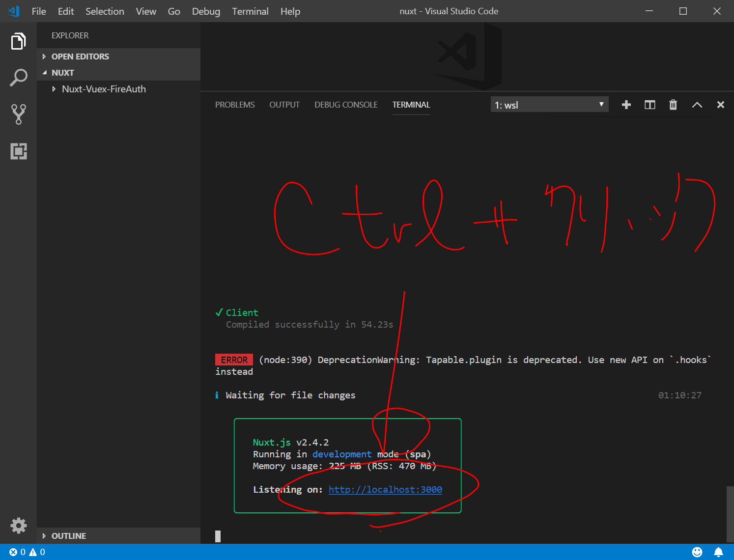Open the Source Control view
734x560 pixels.
point(18,114)
